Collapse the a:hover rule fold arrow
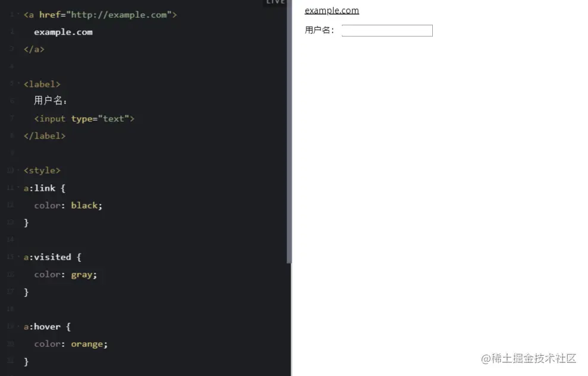This screenshot has width=588, height=376. 18,326
